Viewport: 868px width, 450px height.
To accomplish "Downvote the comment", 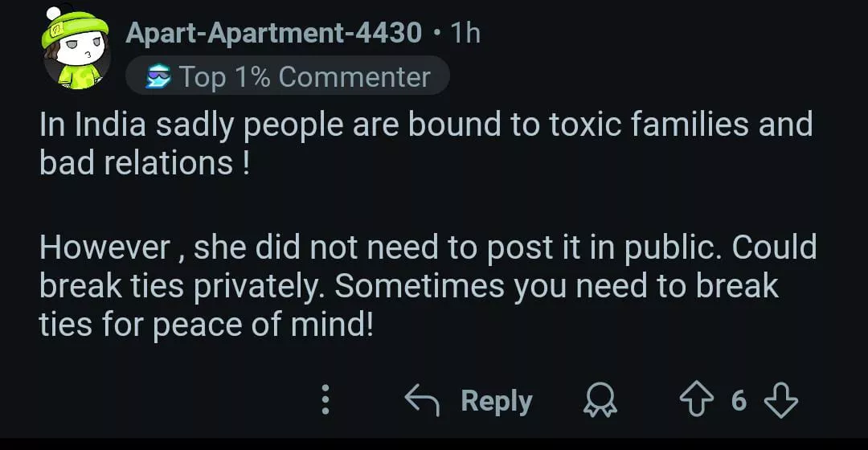I will (780, 400).
